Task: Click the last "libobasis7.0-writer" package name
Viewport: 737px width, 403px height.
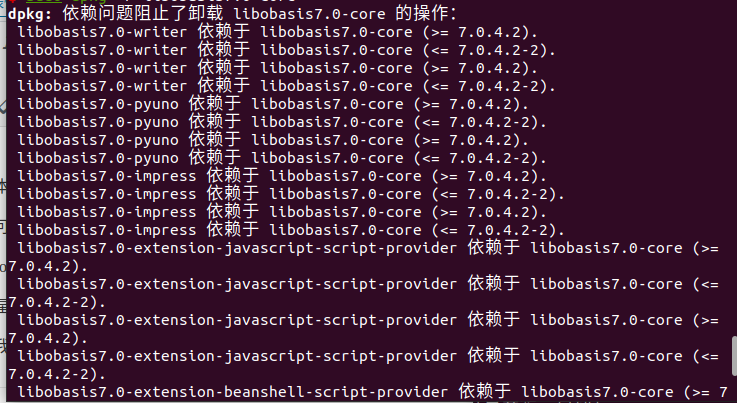Action: pos(102,86)
